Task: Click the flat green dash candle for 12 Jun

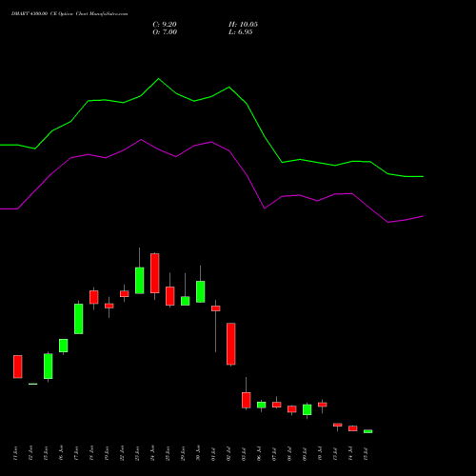Action: [33, 384]
